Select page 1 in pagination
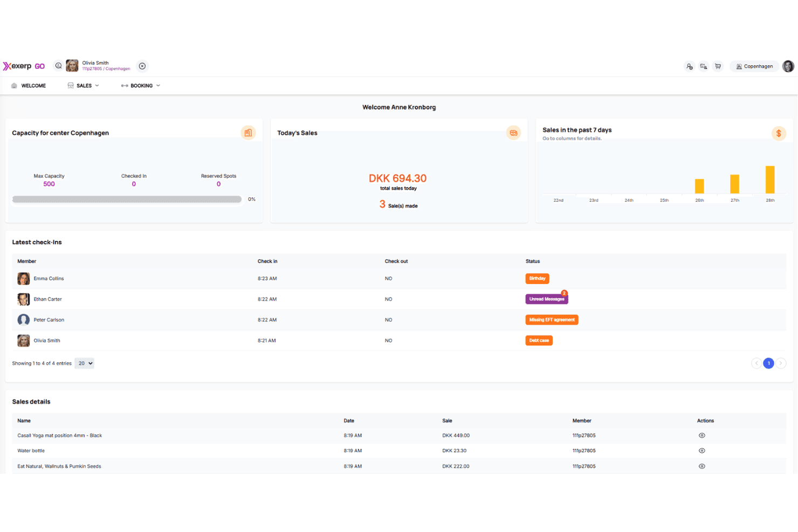Screen dimensions: 798x532 (x=769, y=363)
